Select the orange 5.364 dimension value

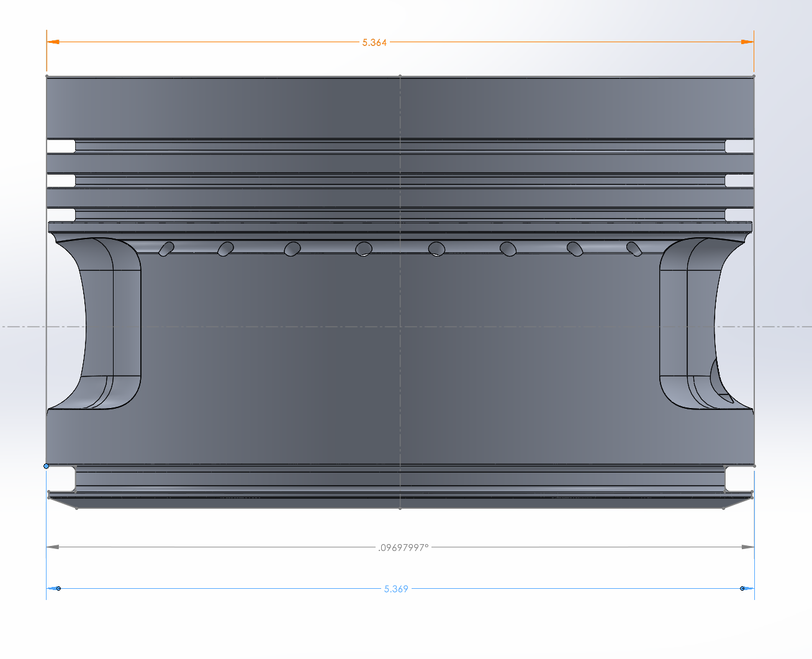click(374, 42)
